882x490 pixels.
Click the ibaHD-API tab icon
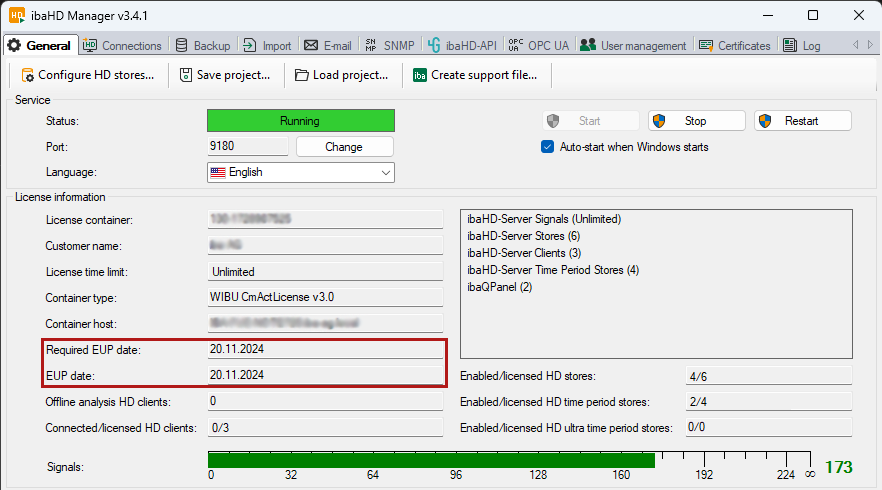pyautogui.click(x=434, y=46)
